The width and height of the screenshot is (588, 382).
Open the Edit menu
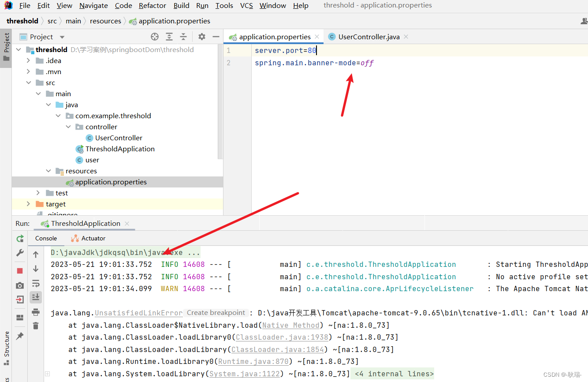click(43, 5)
